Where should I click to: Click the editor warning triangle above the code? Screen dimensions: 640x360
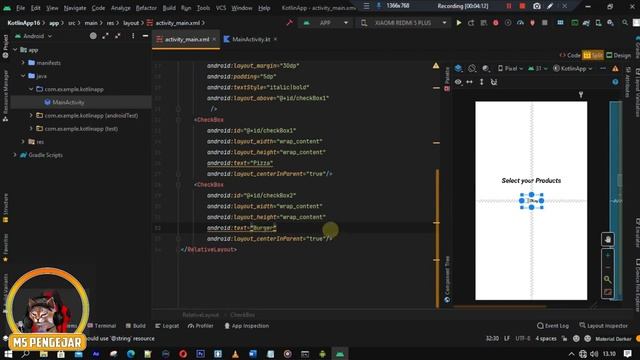click(436, 65)
